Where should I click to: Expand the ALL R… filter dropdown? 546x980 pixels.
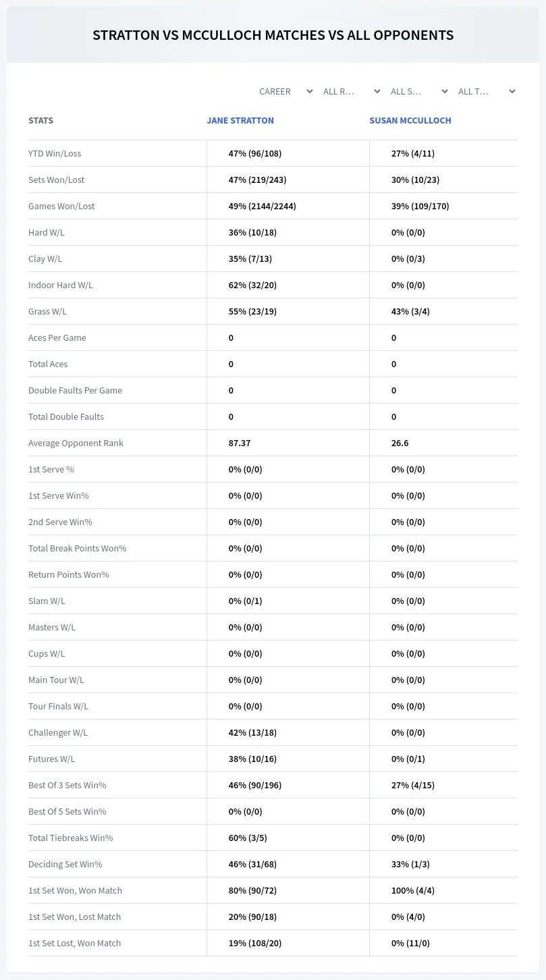pos(352,91)
